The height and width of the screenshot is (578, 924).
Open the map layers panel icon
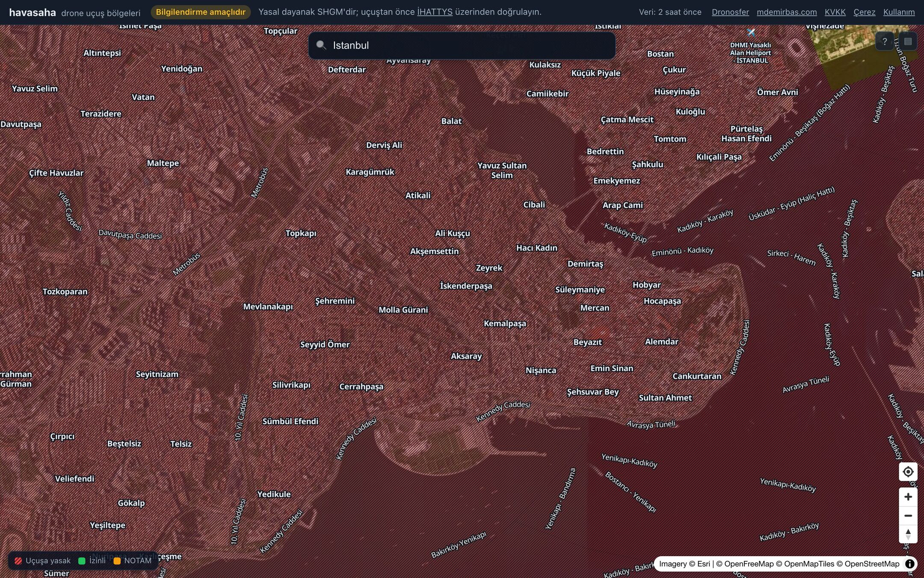point(908,42)
